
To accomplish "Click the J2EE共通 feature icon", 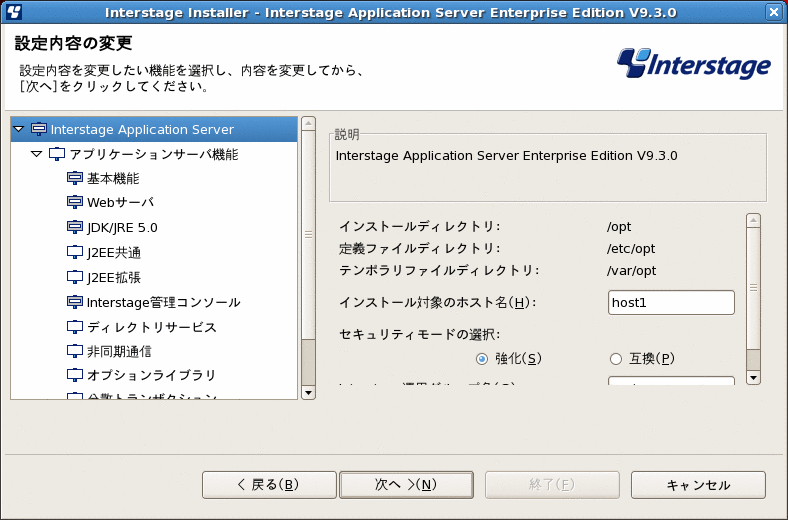I will (x=75, y=252).
